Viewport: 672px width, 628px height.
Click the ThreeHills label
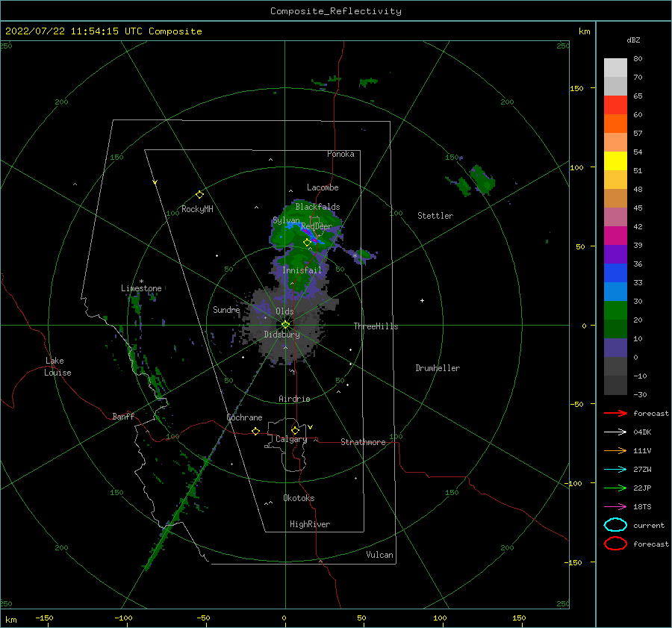click(376, 326)
